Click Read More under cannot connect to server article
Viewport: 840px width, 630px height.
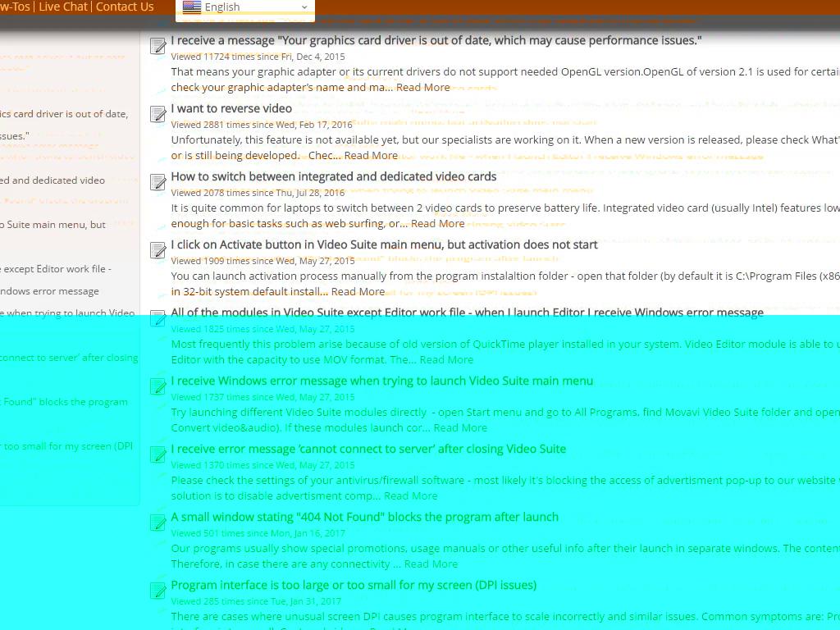[x=411, y=495]
